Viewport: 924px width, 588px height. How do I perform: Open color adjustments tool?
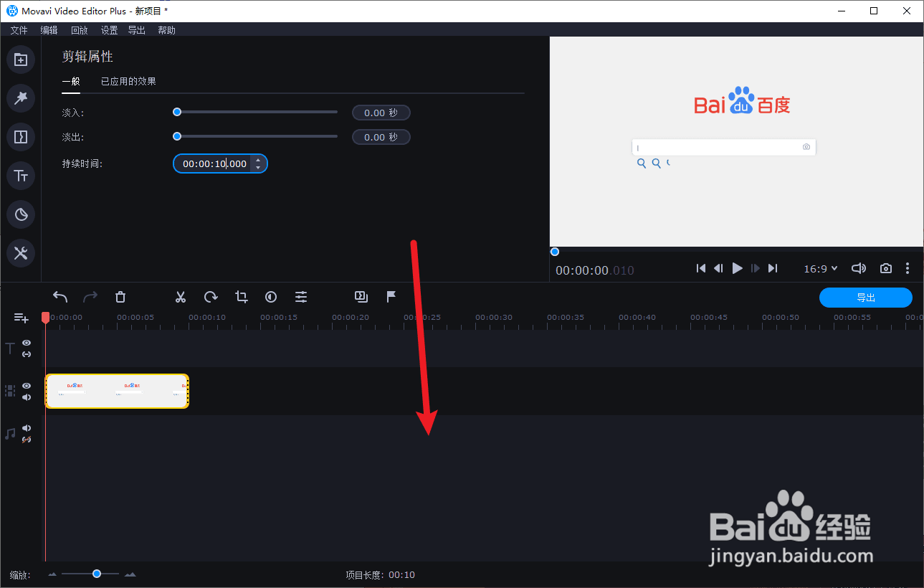pos(271,297)
